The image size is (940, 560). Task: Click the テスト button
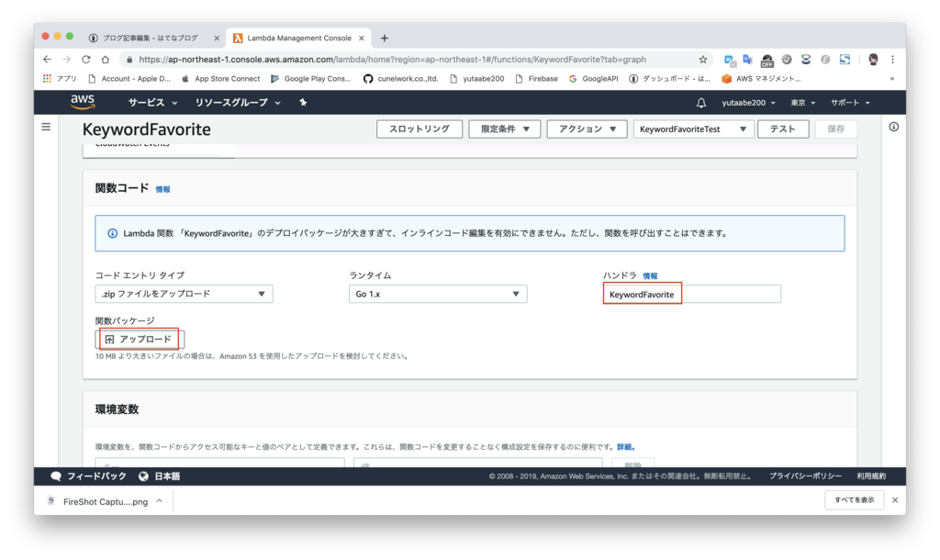click(783, 129)
